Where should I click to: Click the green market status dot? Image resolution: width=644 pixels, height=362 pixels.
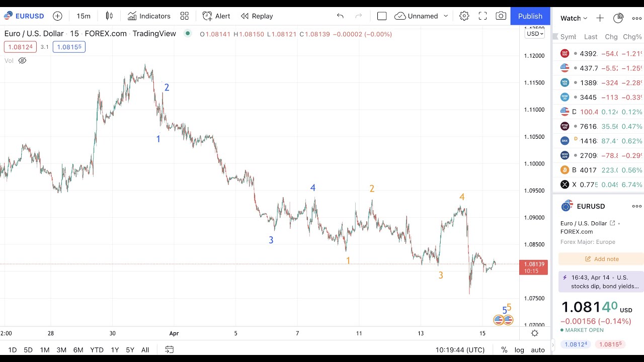coord(188,34)
